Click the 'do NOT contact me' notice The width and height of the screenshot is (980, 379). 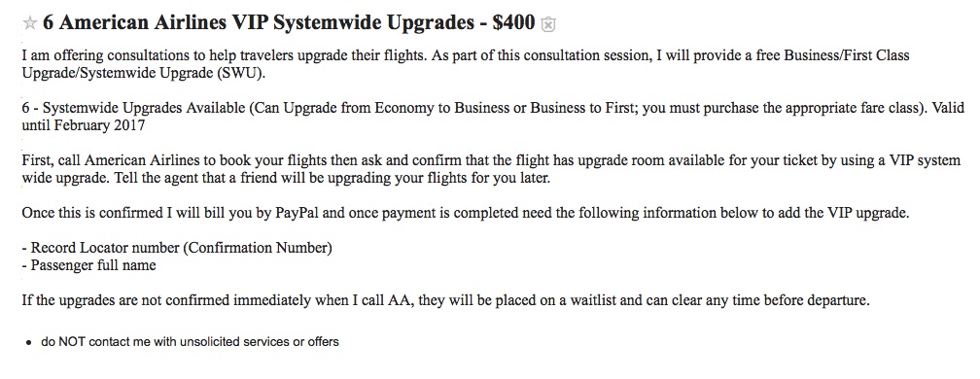(x=190, y=342)
